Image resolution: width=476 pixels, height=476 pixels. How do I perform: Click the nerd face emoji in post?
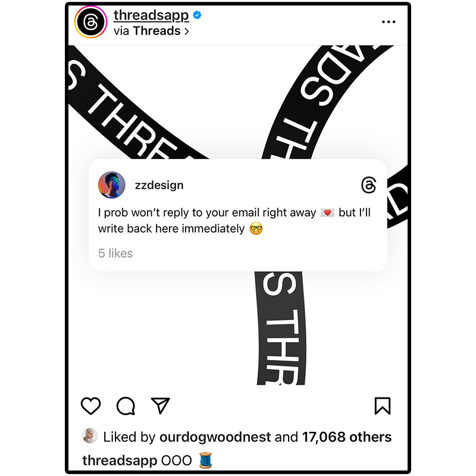(256, 228)
